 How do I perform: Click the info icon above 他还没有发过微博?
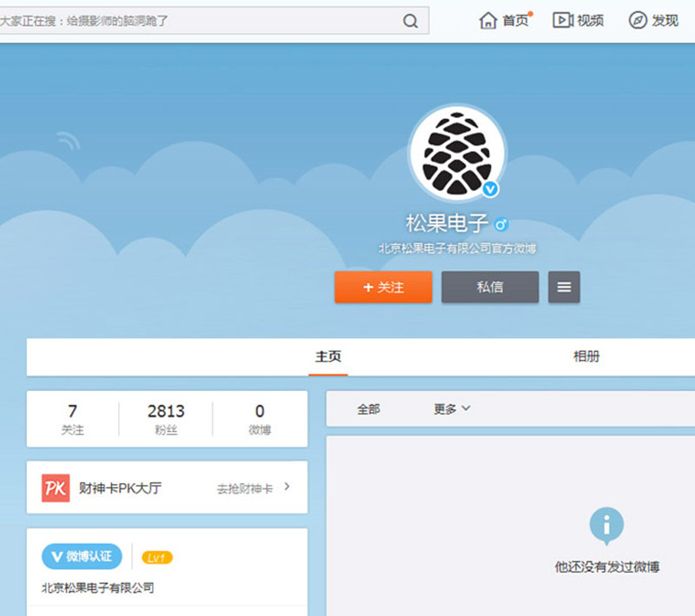[x=606, y=526]
